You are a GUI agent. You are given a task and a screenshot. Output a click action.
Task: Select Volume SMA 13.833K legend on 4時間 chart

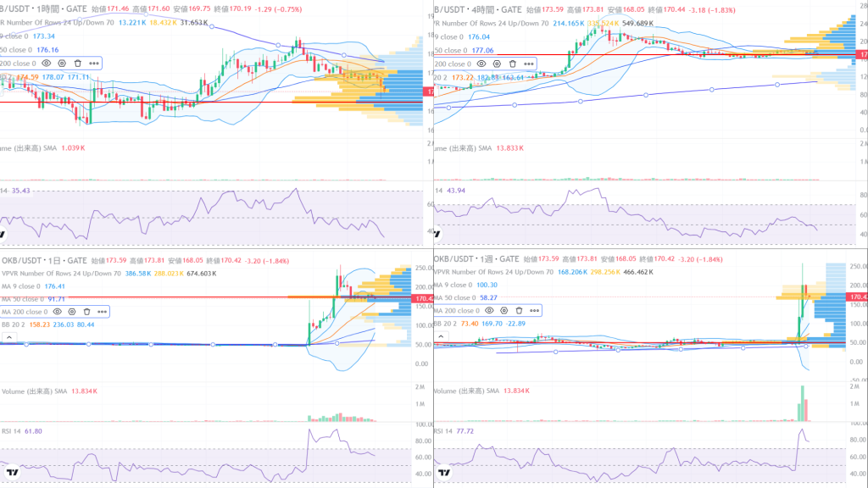tap(479, 147)
